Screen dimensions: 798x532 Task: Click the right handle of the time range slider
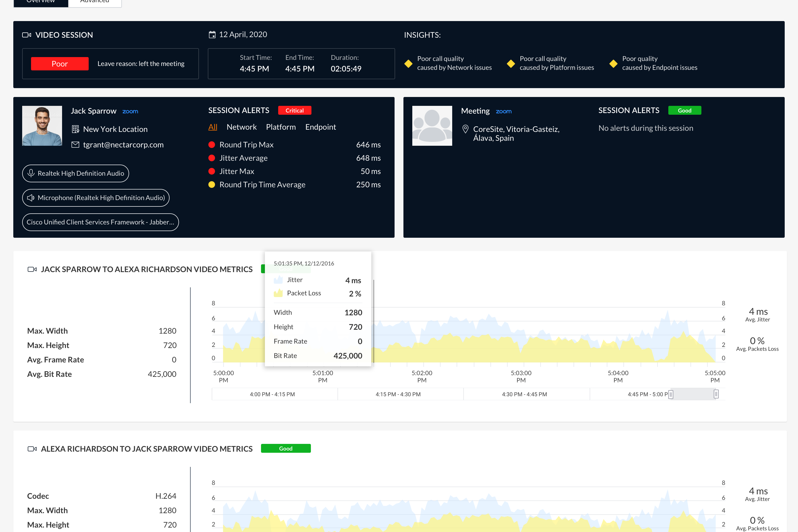pyautogui.click(x=716, y=394)
